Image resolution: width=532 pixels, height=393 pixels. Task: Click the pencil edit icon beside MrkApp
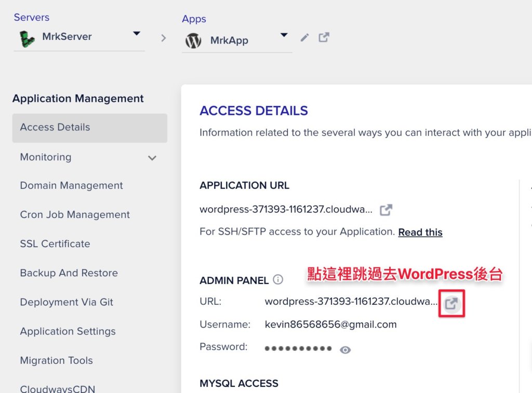(x=304, y=37)
